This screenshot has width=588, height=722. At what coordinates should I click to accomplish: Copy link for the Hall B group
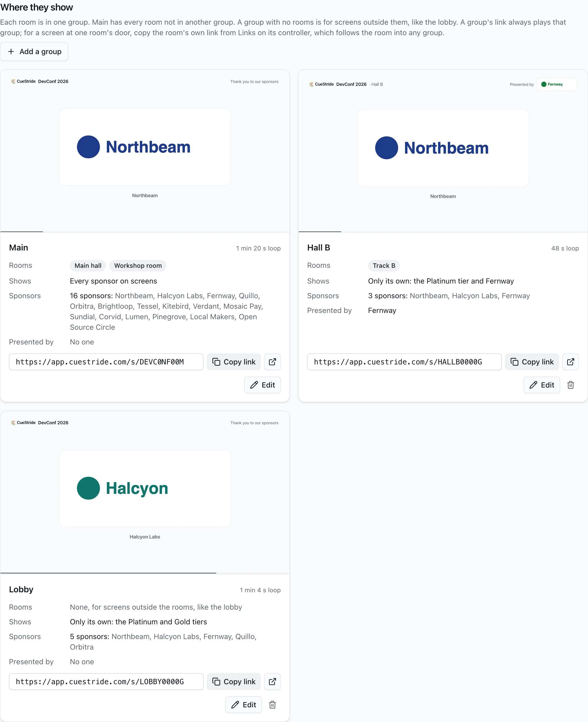pos(532,362)
